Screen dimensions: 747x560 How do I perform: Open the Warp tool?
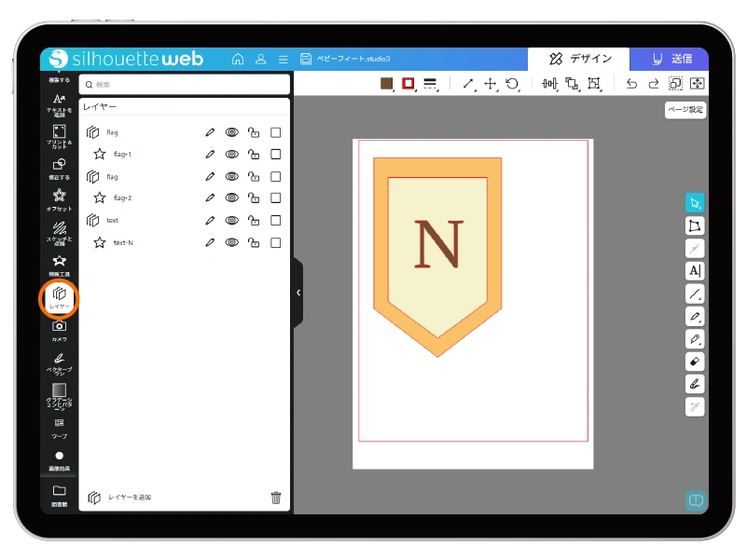click(x=59, y=427)
